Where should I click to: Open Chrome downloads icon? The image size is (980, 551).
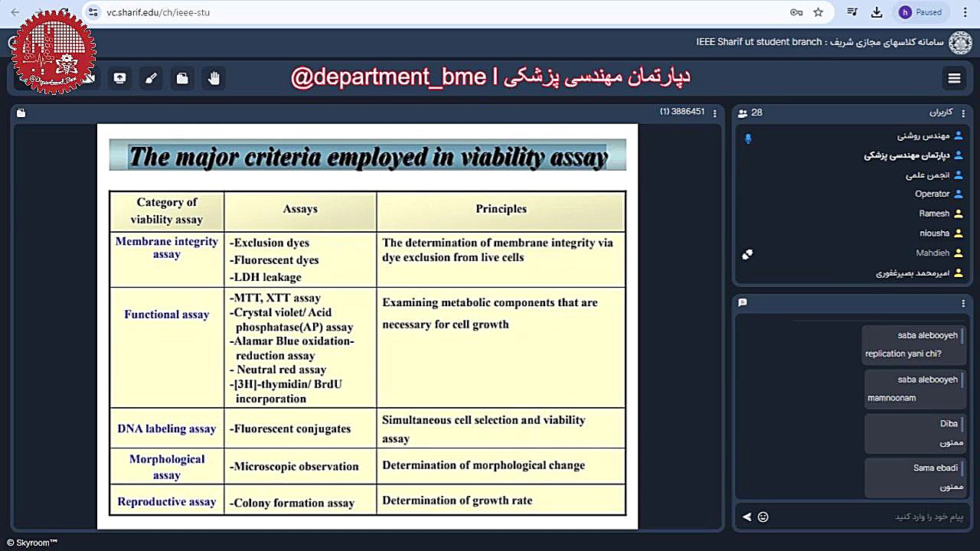click(x=877, y=12)
